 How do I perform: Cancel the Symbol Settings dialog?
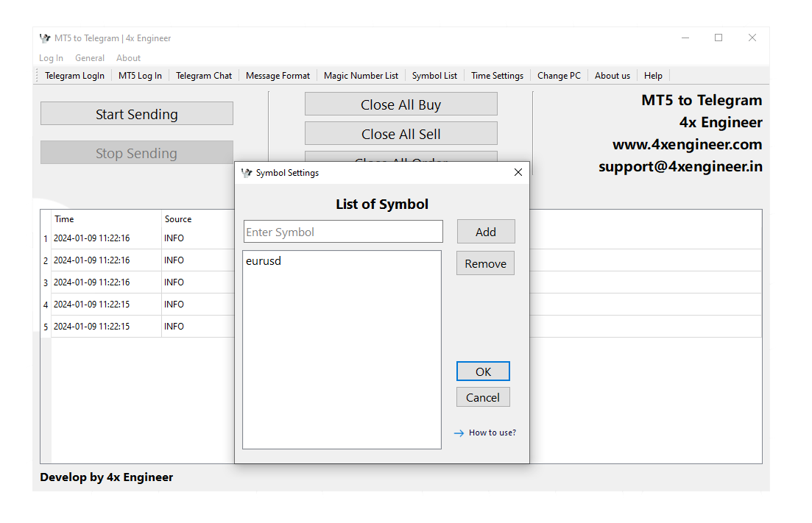pyautogui.click(x=483, y=397)
